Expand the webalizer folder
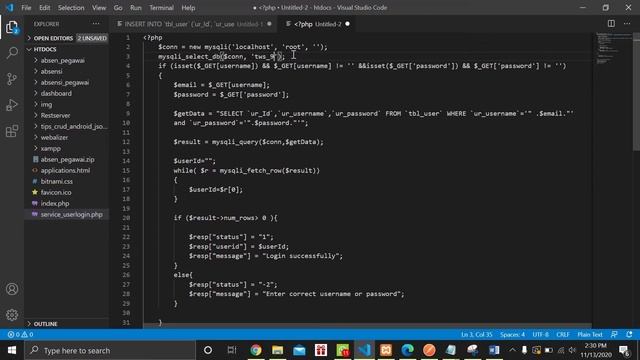This screenshot has width=640, height=360. [x=67, y=138]
